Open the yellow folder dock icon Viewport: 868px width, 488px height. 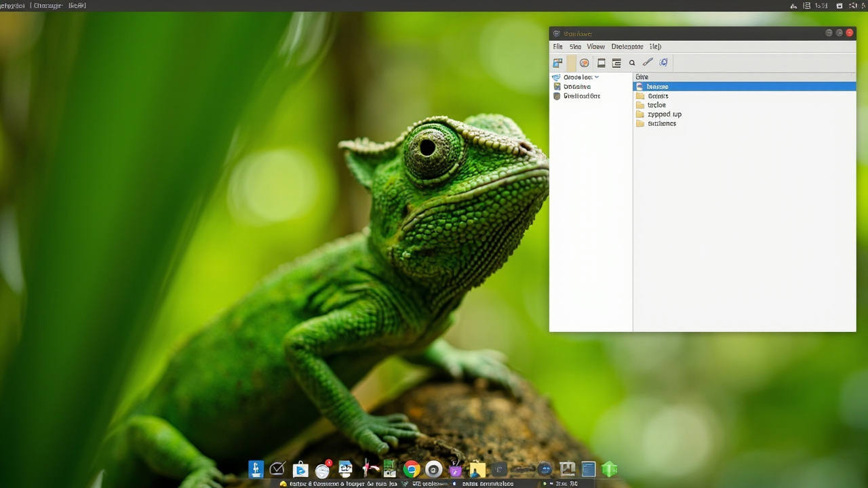pos(477,470)
